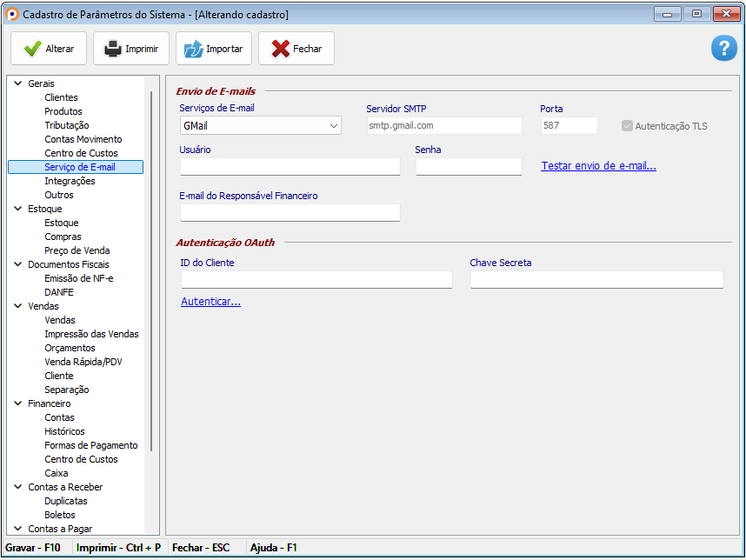The height and width of the screenshot is (560, 746).
Task: Click the ID do Cliente field
Action: click(316, 279)
